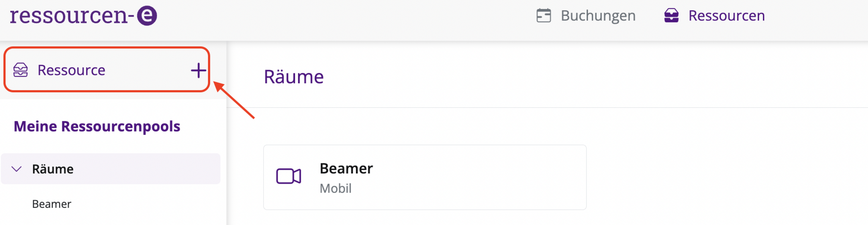The image size is (868, 225).
Task: Click the Ressourcen drawer icon in the top bar
Action: coord(671,16)
